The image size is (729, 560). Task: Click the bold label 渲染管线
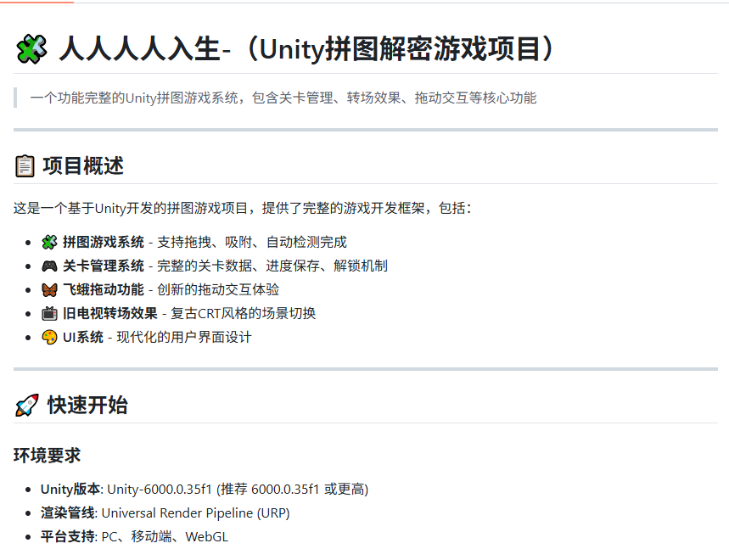[x=68, y=513]
